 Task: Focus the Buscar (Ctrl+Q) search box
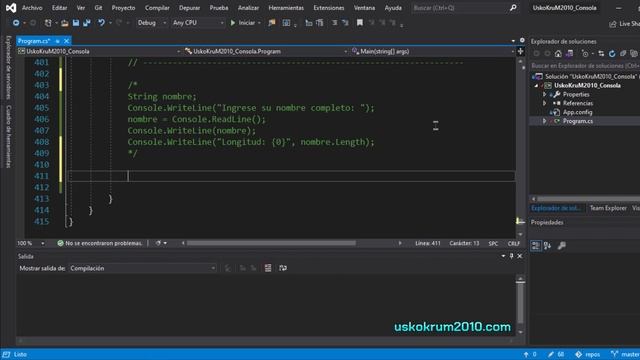coord(464,8)
